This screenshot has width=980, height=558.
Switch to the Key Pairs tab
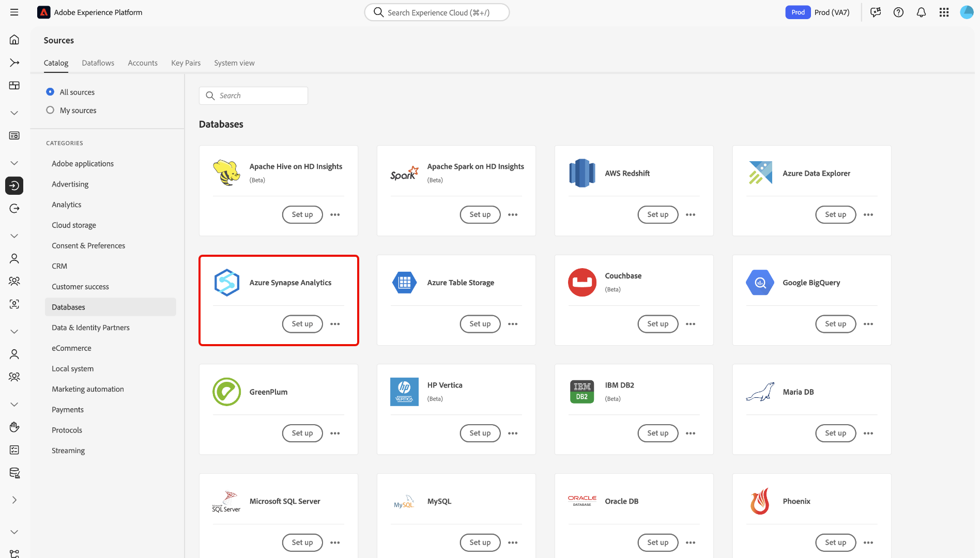pos(186,63)
